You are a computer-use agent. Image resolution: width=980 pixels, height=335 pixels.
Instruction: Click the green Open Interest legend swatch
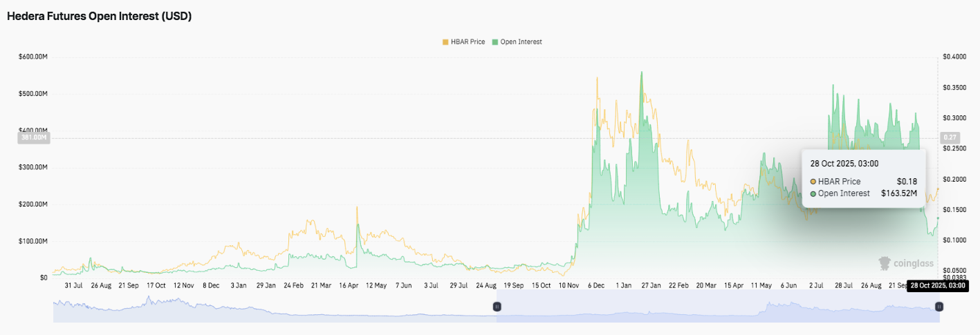tap(495, 42)
